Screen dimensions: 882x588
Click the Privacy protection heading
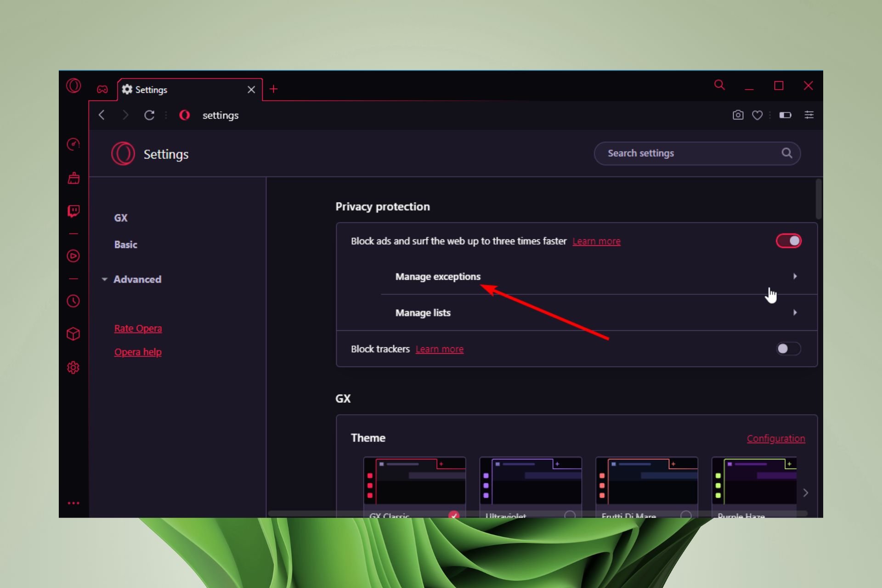point(383,207)
